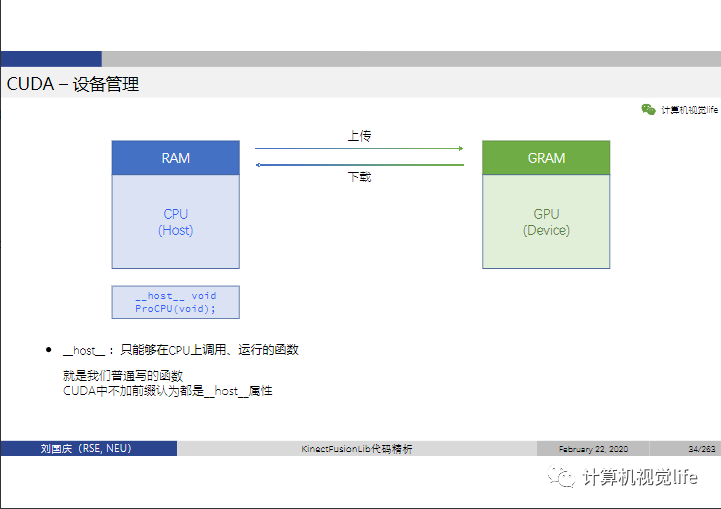Click author footer '刘国庆 (RSE, NEU)'
Viewport: 721px width, 509px height.
tap(86, 448)
